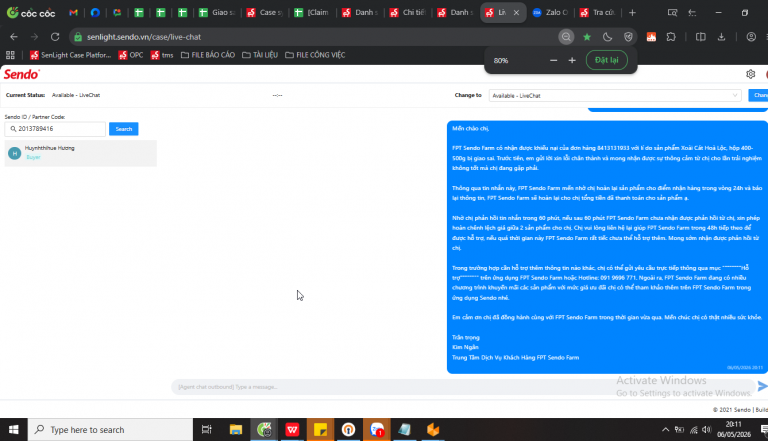768x441 pixels.
Task: Open the SenLight Case Platform bookmark
Action: pyautogui.click(x=71, y=55)
